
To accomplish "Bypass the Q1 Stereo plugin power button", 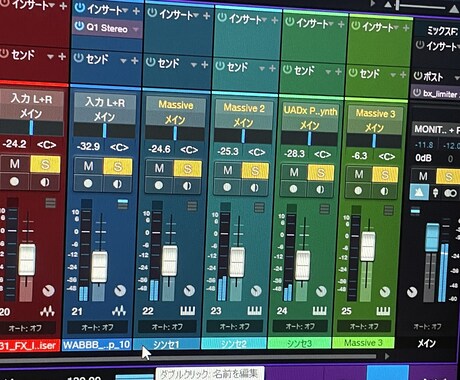I will [79, 25].
